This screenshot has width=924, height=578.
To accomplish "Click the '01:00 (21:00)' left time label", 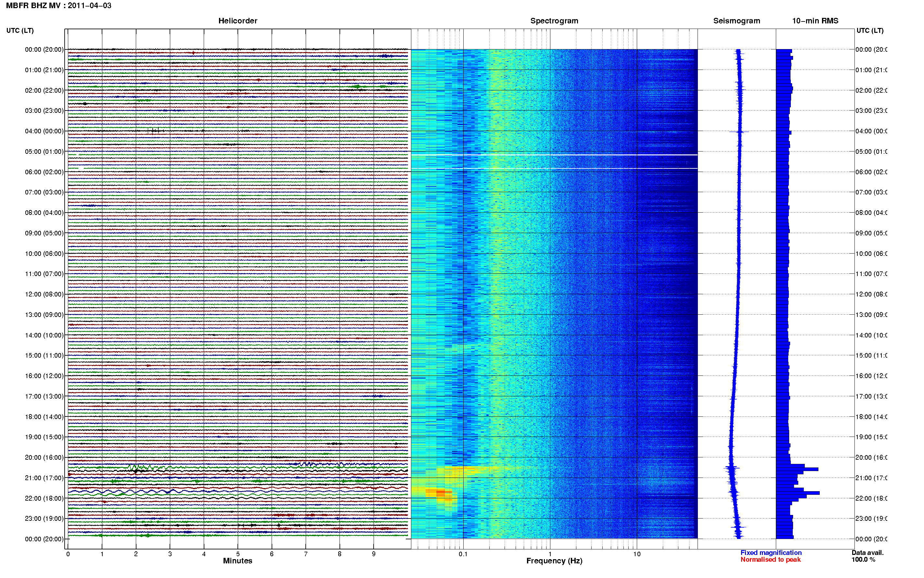I will pos(44,70).
